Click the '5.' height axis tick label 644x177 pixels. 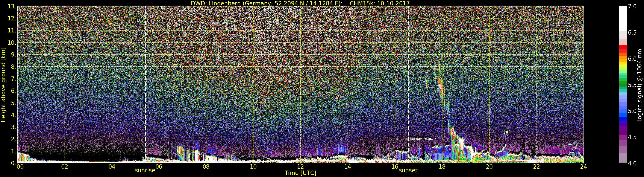[x=14, y=103]
